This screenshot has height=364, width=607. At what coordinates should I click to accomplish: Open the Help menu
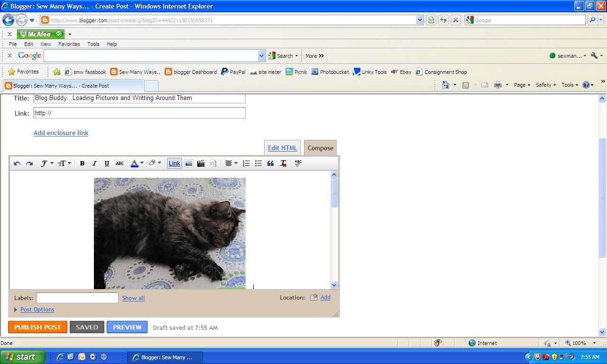coord(112,44)
